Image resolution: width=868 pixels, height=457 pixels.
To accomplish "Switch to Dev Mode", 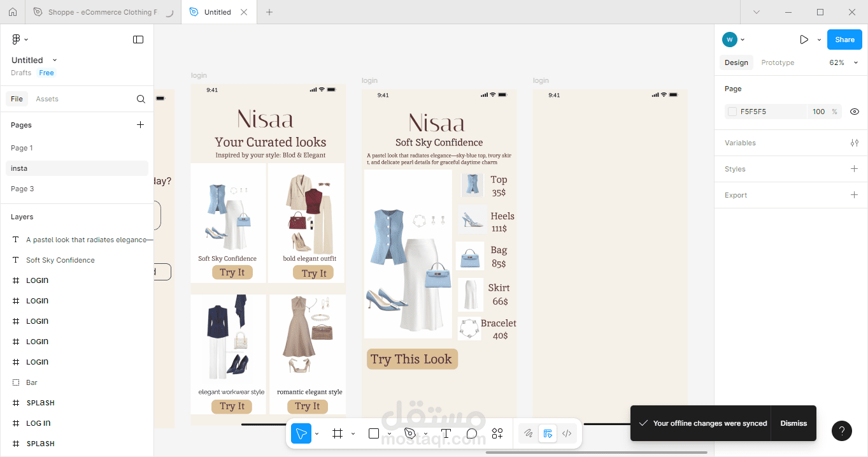I will pos(567,433).
